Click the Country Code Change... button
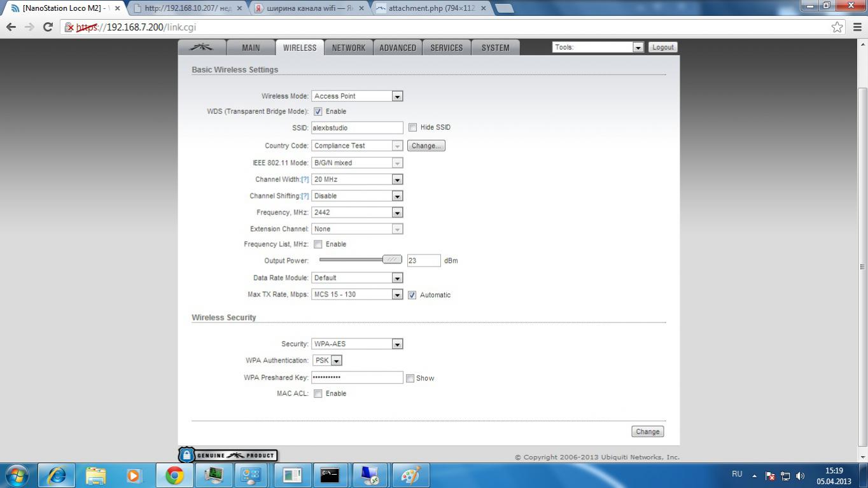Screen dimensions: 868x488 point(426,146)
